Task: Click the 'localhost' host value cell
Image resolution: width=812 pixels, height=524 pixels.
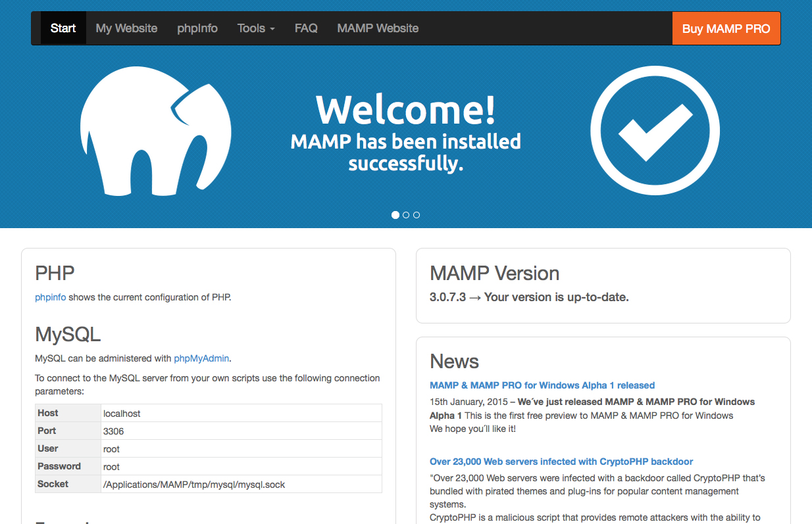Action: coord(240,414)
